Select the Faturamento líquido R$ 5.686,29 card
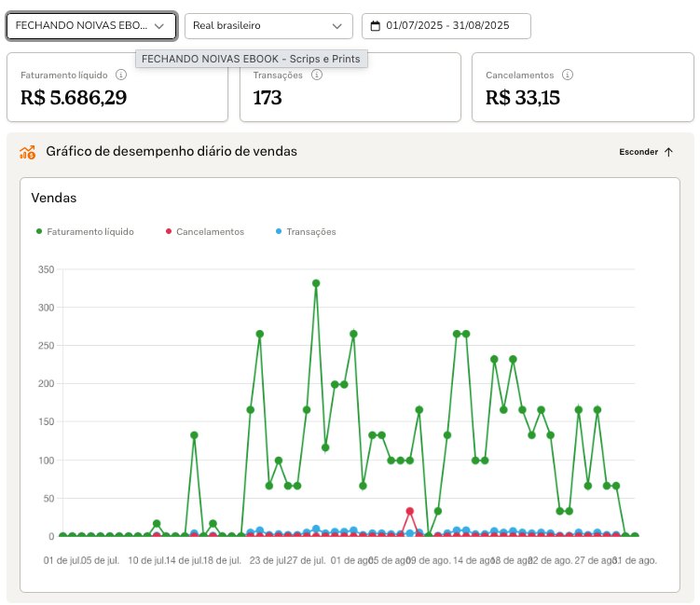The width and height of the screenshot is (700, 605). [117, 87]
